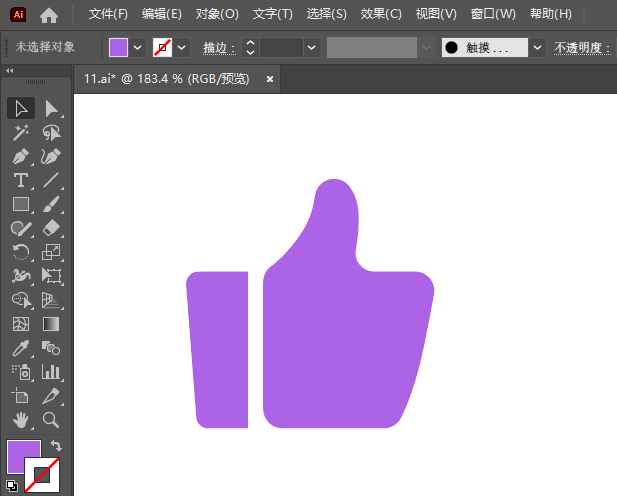Image resolution: width=617 pixels, height=496 pixels.
Task: Open the 编辑(E) menu
Action: [162, 14]
